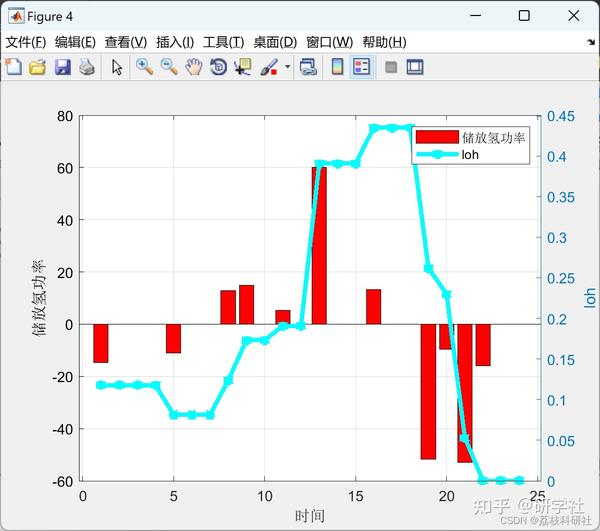600x531 pixels.
Task: Open the 工具(T) menu
Action: (223, 42)
